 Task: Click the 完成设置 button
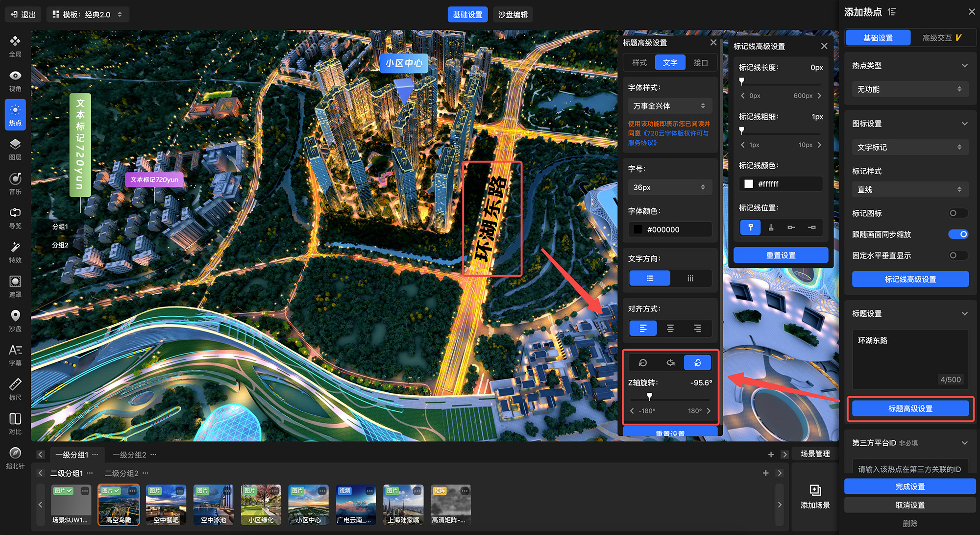tap(909, 486)
